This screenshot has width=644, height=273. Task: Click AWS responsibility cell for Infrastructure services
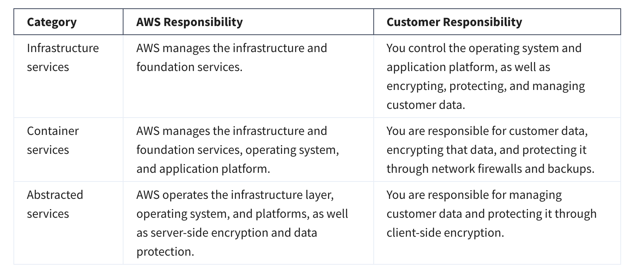(x=232, y=58)
